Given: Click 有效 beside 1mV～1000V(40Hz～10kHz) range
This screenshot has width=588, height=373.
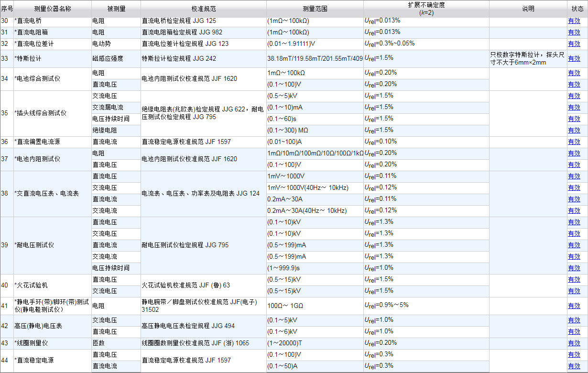Looking at the screenshot, I should click(x=574, y=188).
